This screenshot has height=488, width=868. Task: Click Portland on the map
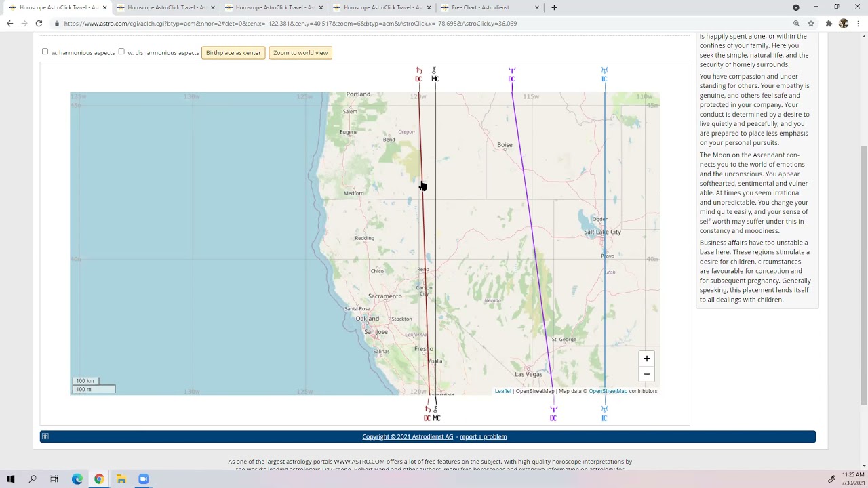(358, 94)
